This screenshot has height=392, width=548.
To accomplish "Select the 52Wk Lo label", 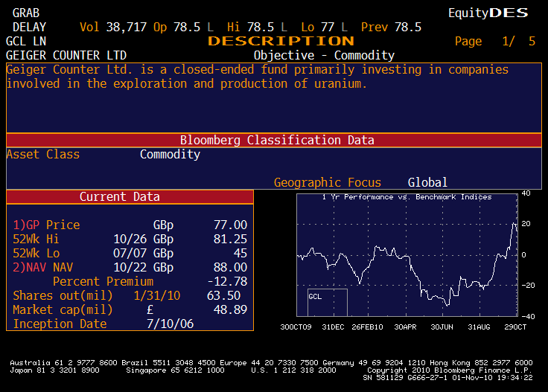I will [36, 254].
